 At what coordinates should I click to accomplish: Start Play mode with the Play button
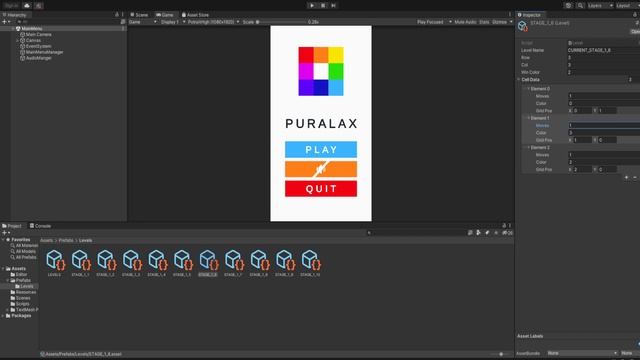click(312, 5)
